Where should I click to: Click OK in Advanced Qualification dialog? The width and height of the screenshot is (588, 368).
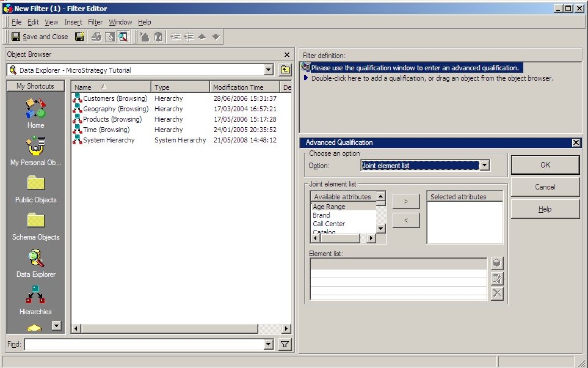545,164
